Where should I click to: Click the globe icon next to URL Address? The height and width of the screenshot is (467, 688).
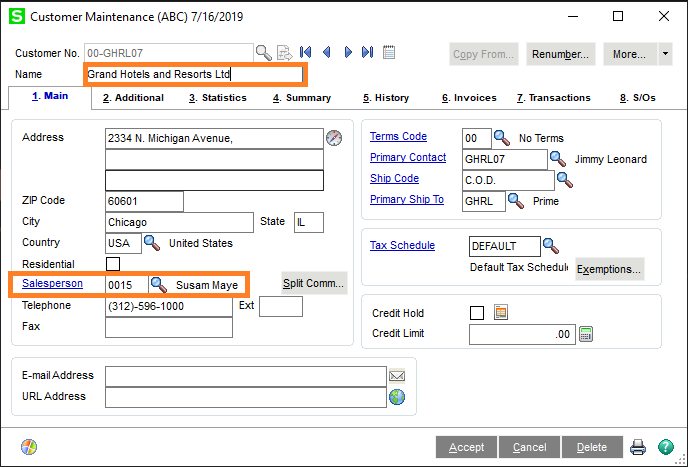tap(397, 397)
